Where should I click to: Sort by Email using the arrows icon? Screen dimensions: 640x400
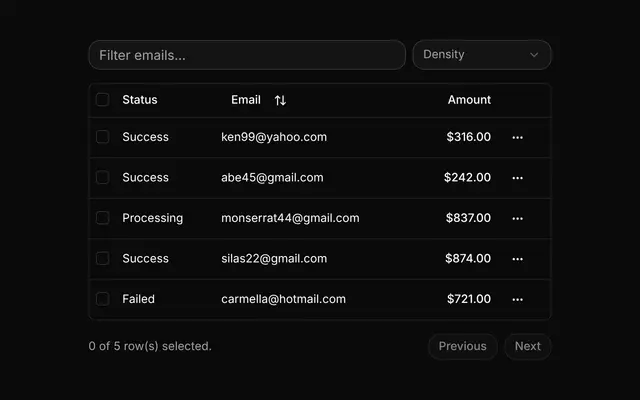coord(280,100)
